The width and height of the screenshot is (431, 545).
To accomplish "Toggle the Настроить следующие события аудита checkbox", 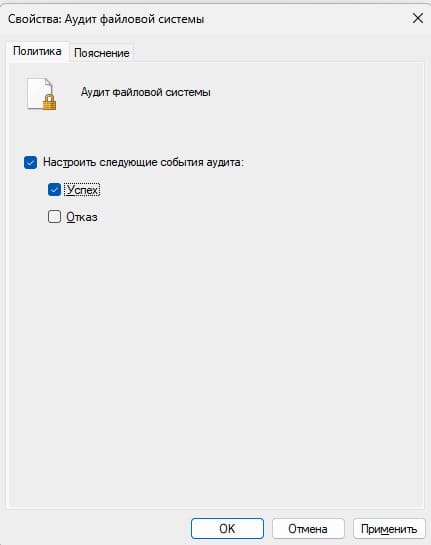I will click(x=31, y=162).
